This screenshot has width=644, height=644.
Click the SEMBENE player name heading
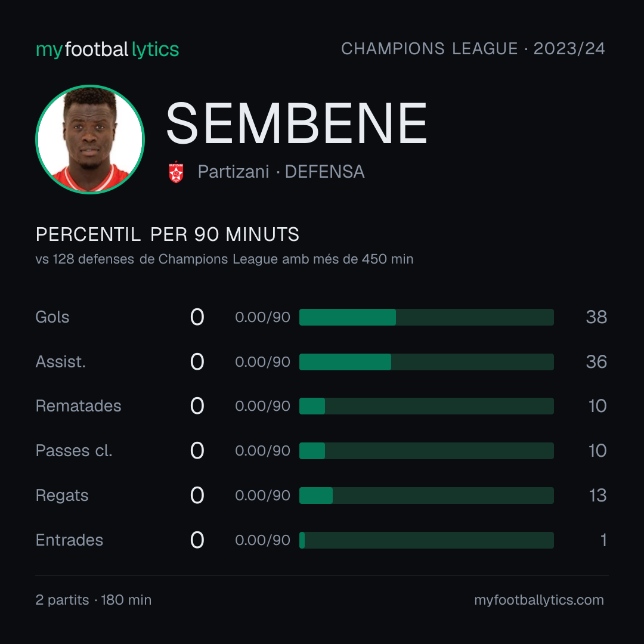(x=296, y=123)
